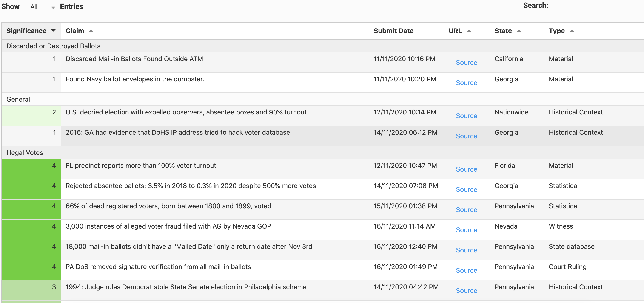The height and width of the screenshot is (303, 644).
Task: Open Source link for Rejected absentee ballots row
Action: (x=467, y=189)
